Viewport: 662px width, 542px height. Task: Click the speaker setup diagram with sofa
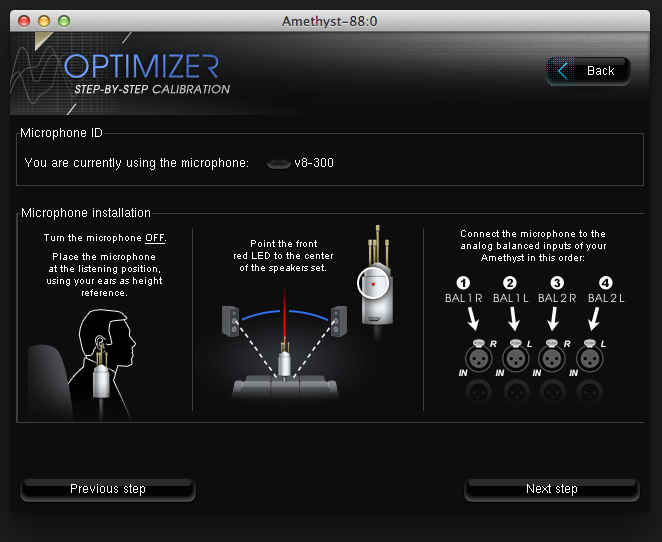click(x=285, y=344)
